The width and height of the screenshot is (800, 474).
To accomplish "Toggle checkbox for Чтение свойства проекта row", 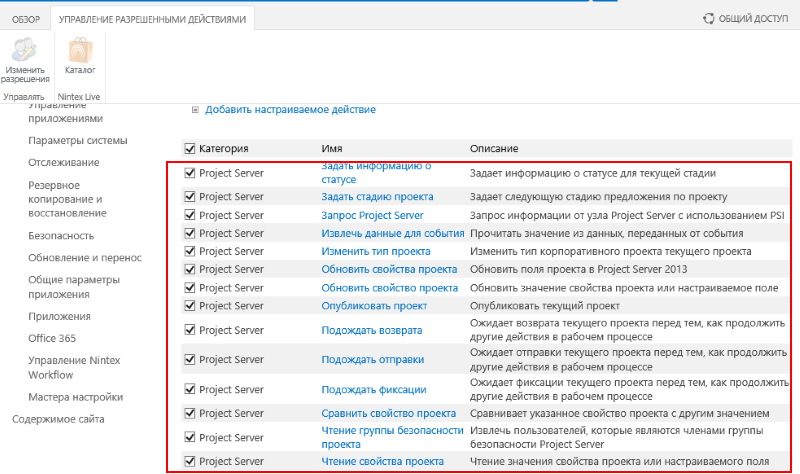I will 190,461.
